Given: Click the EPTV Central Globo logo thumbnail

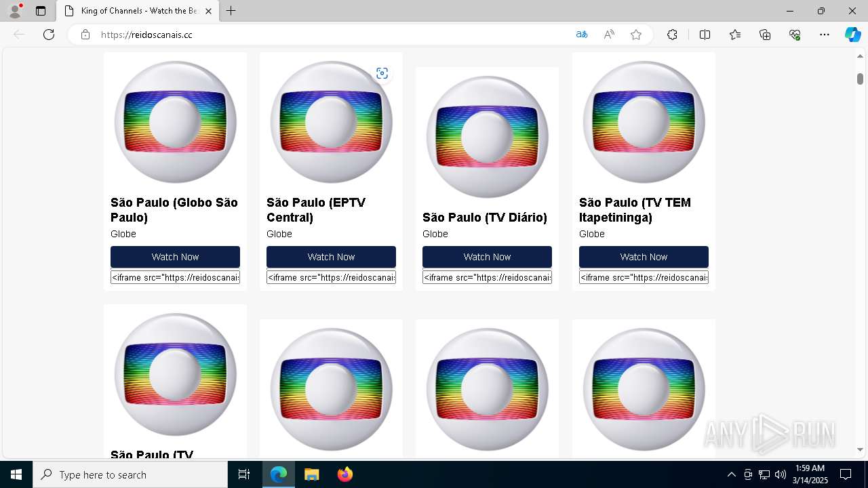Looking at the screenshot, I should point(331,122).
